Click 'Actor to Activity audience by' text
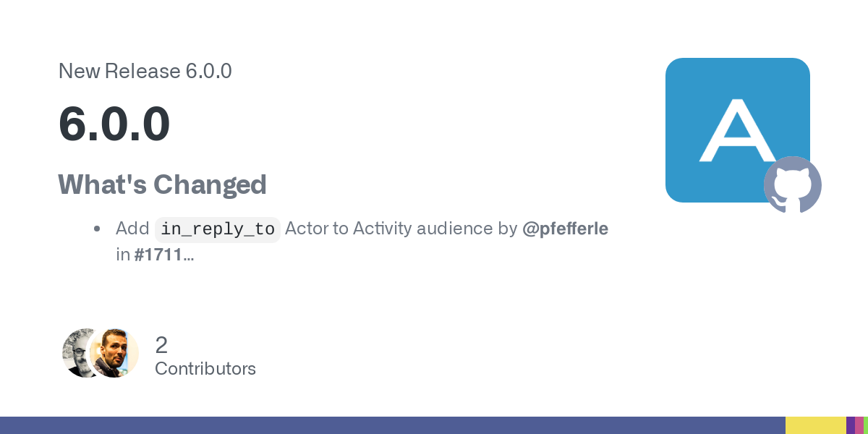The image size is (868, 434). point(401,229)
